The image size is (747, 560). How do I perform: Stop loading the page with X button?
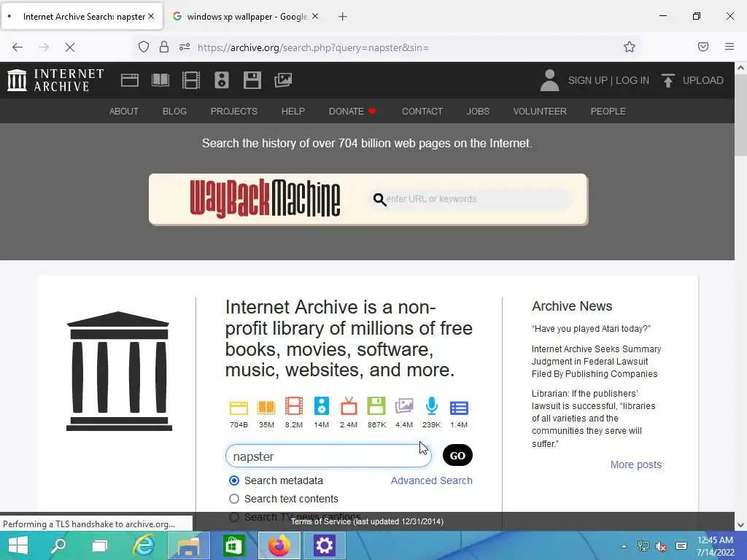pos(70,47)
